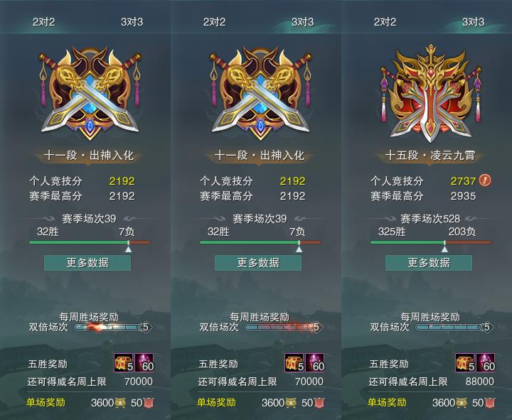Click the purple crystal 60 reward in right panel
This screenshot has width=512, height=420.
pyautogui.click(x=486, y=362)
